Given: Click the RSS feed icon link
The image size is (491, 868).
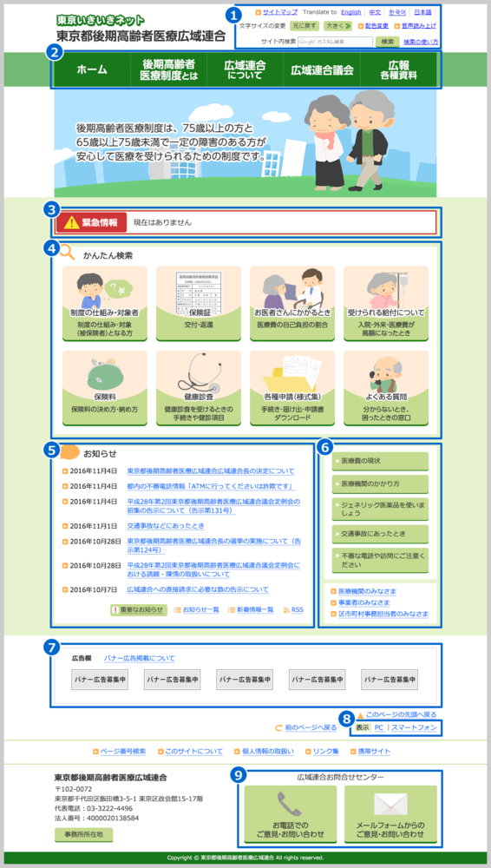Looking at the screenshot, I should tap(293, 609).
